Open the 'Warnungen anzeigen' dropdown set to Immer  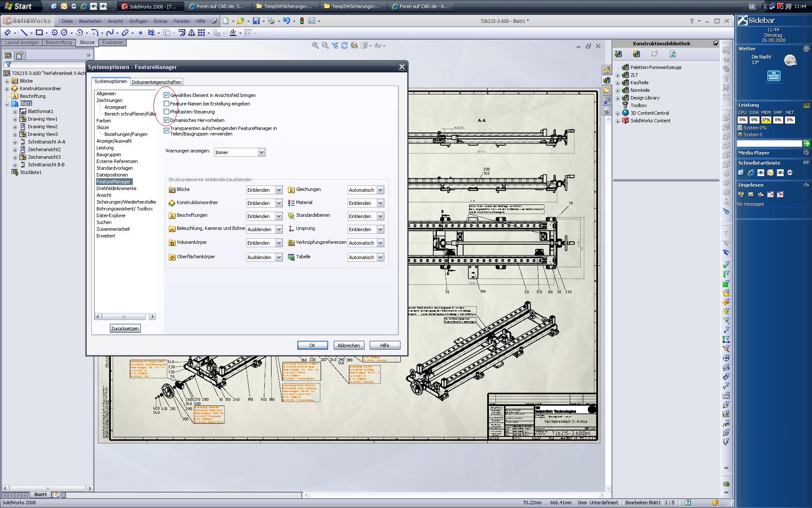(261, 152)
